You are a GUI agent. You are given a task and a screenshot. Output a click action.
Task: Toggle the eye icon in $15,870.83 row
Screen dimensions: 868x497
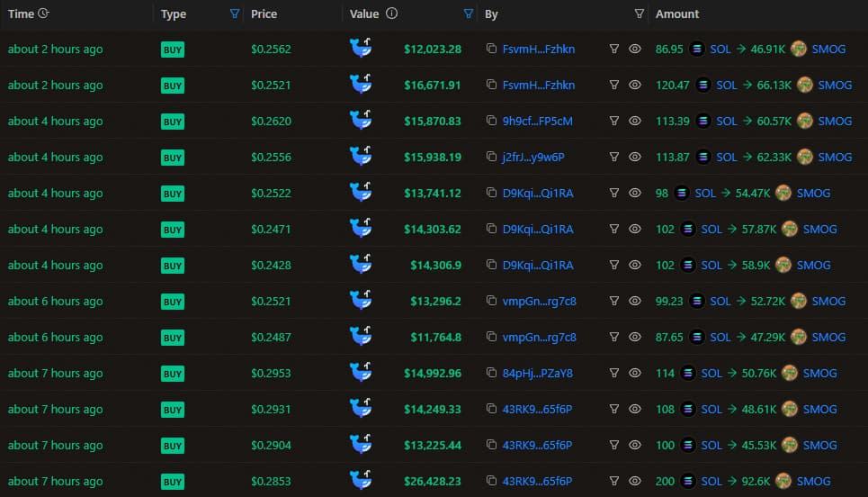635,121
